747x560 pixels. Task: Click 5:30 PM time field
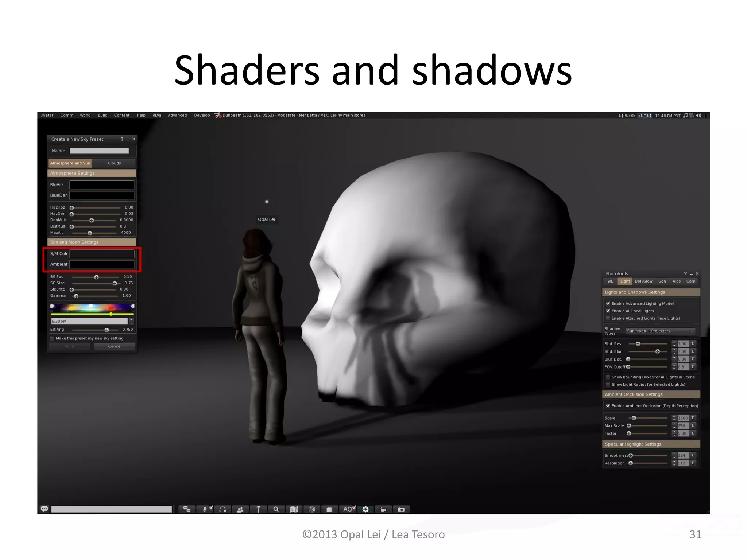tap(89, 321)
